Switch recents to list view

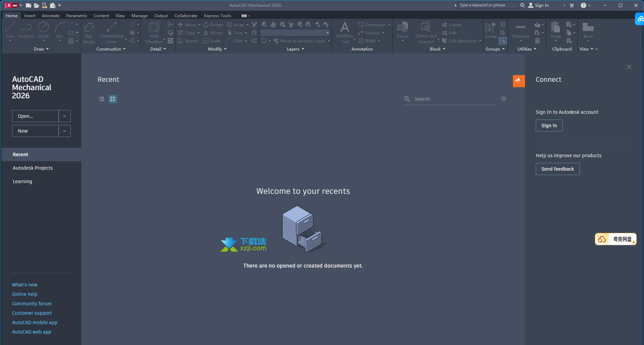pos(102,99)
